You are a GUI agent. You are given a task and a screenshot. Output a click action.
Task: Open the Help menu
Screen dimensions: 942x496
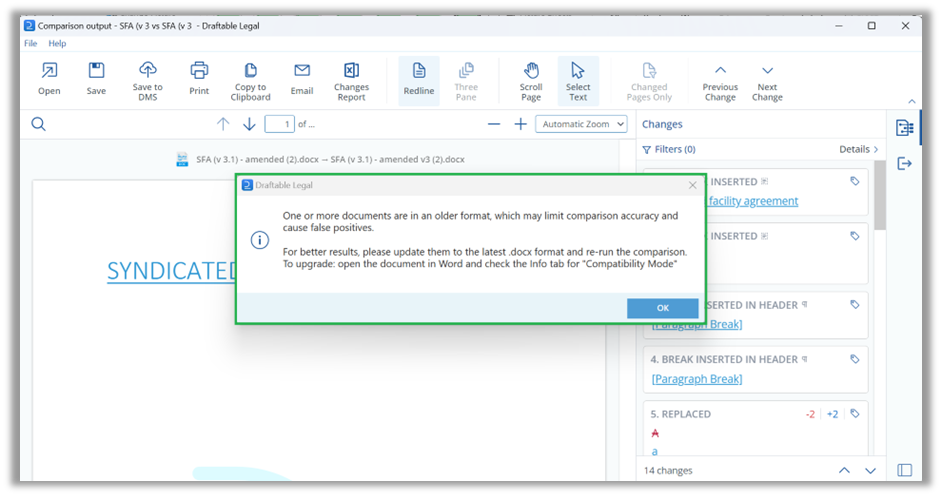point(57,43)
